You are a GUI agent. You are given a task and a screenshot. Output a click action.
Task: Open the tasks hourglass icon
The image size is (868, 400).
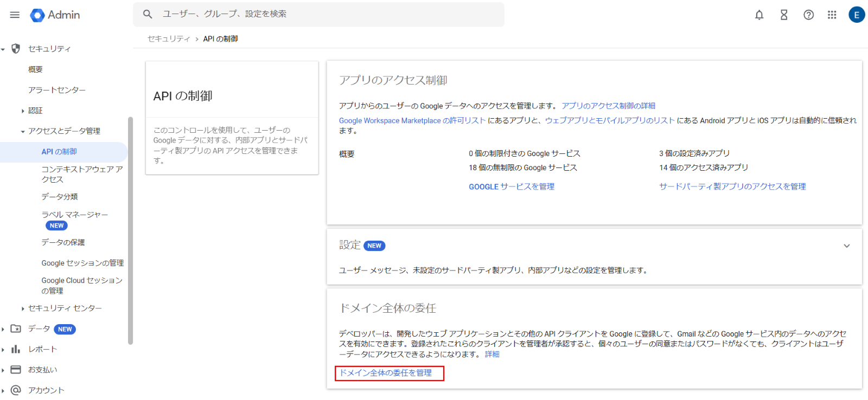point(784,15)
